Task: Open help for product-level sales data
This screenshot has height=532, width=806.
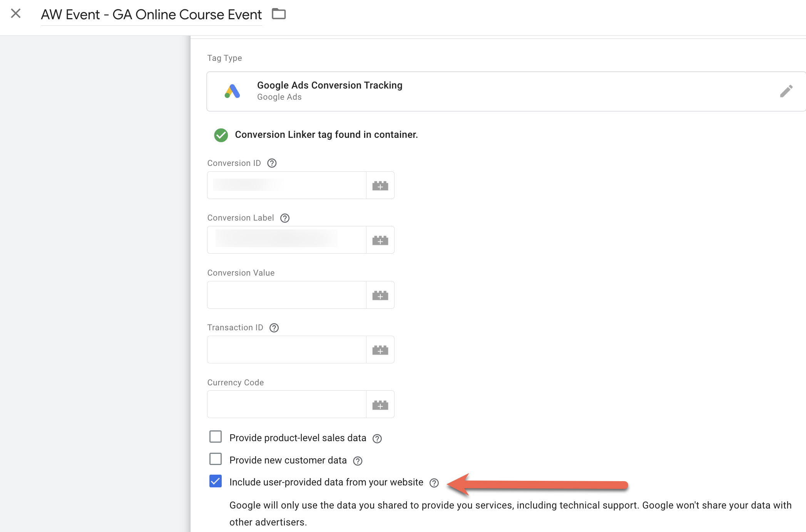Action: click(377, 439)
